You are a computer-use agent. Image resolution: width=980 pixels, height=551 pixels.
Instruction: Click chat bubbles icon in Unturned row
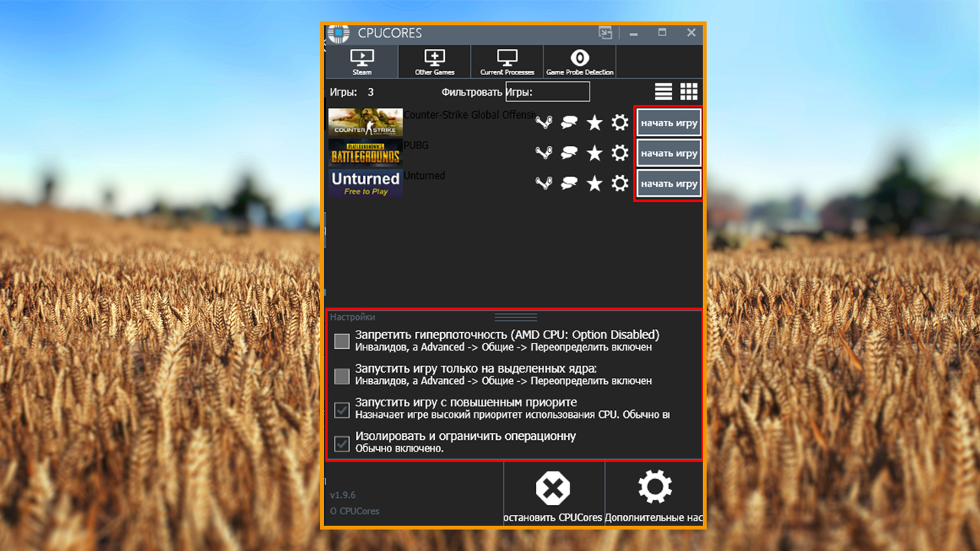569,184
